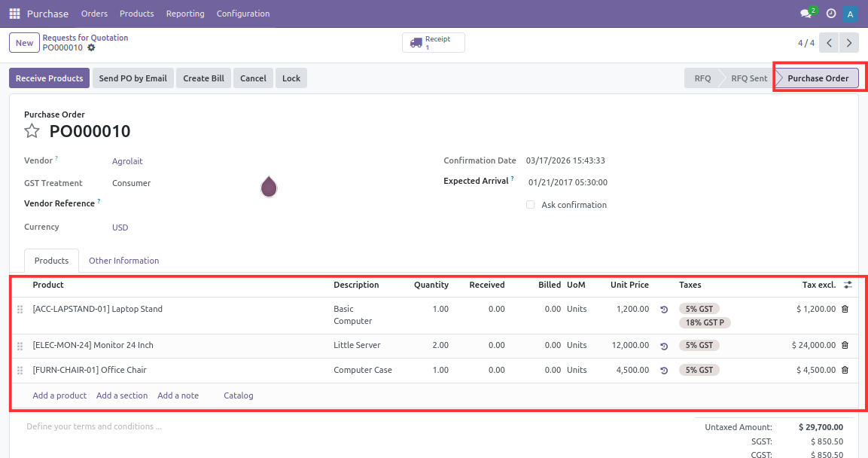Click the 5% GST tag on Monitor row
Screen dimensions: 868x458
click(699, 345)
